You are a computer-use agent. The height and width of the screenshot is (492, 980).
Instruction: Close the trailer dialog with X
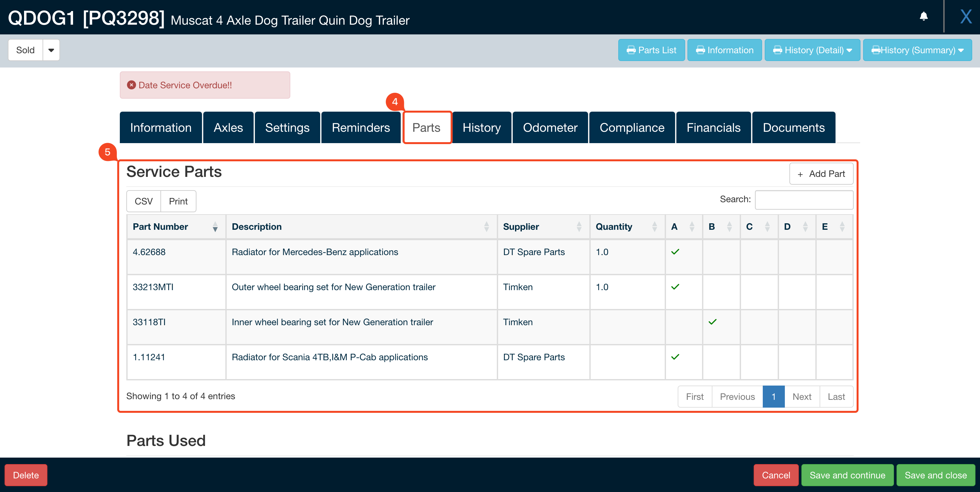[x=965, y=17]
